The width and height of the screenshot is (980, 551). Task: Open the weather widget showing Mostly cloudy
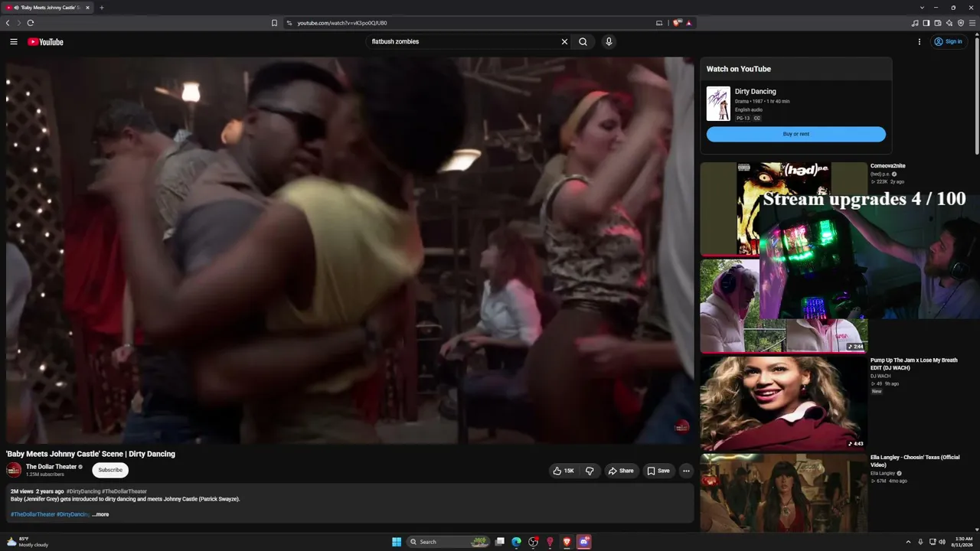tap(28, 542)
